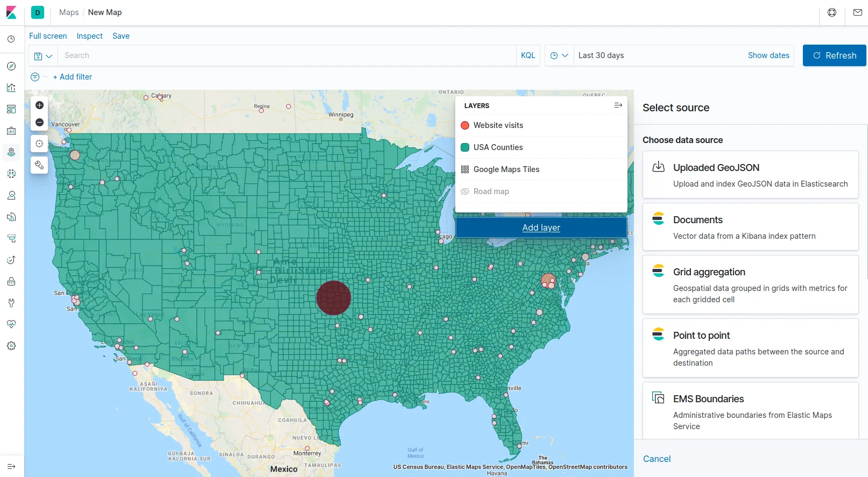This screenshot has height=477, width=868.
Task: Click the Kibana logo
Action: coord(11,12)
